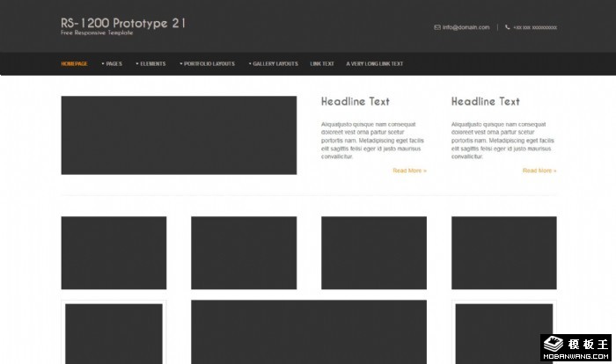Click the info@domain.com email link

(x=466, y=27)
